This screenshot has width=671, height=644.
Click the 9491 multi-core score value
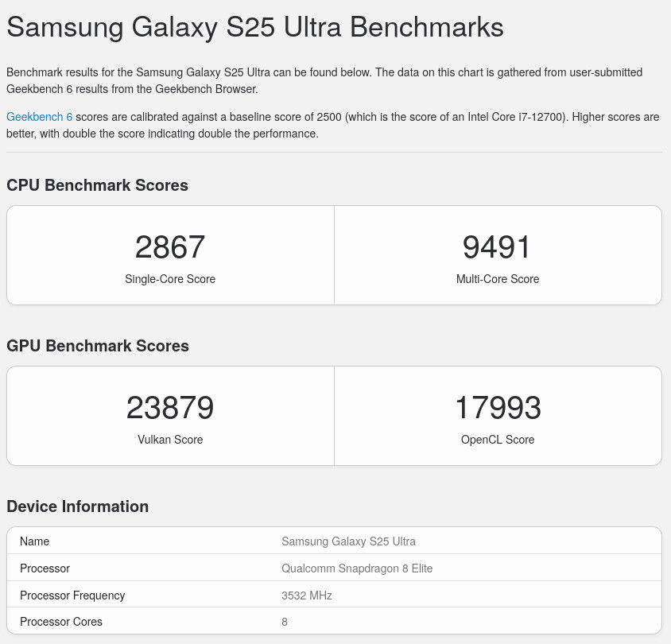(497, 247)
